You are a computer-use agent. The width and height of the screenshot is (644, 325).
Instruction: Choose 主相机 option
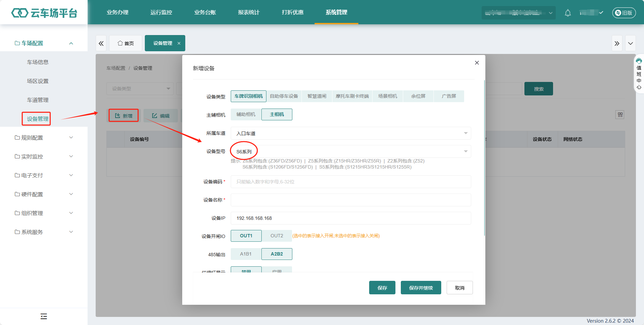tap(277, 114)
